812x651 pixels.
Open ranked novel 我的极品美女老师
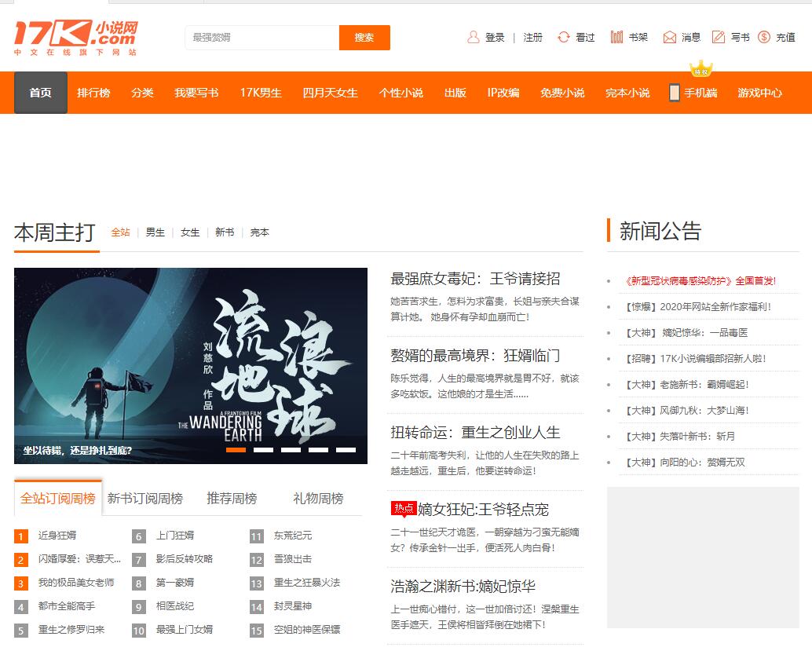coord(76,583)
